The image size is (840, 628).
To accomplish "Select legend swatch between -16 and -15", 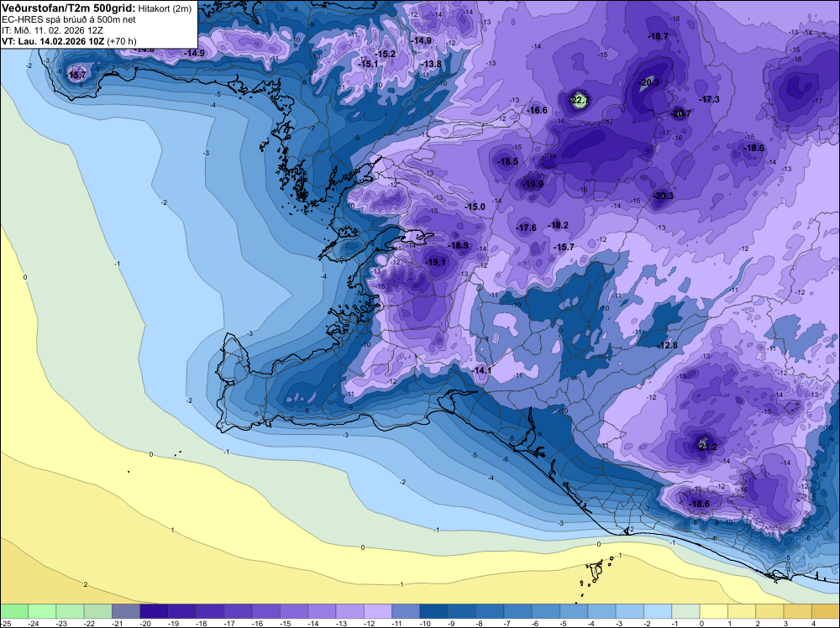I will point(265,611).
